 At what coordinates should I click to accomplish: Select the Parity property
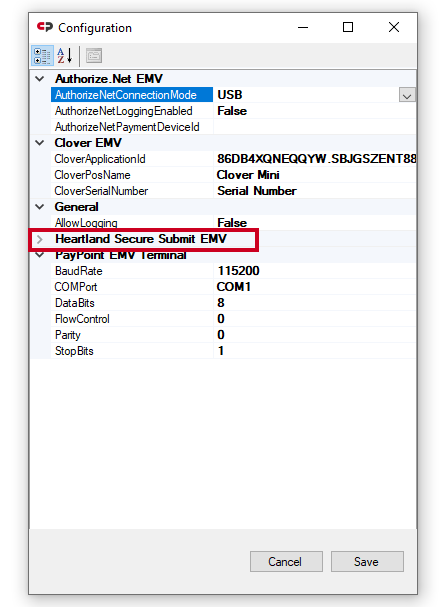tap(132, 335)
